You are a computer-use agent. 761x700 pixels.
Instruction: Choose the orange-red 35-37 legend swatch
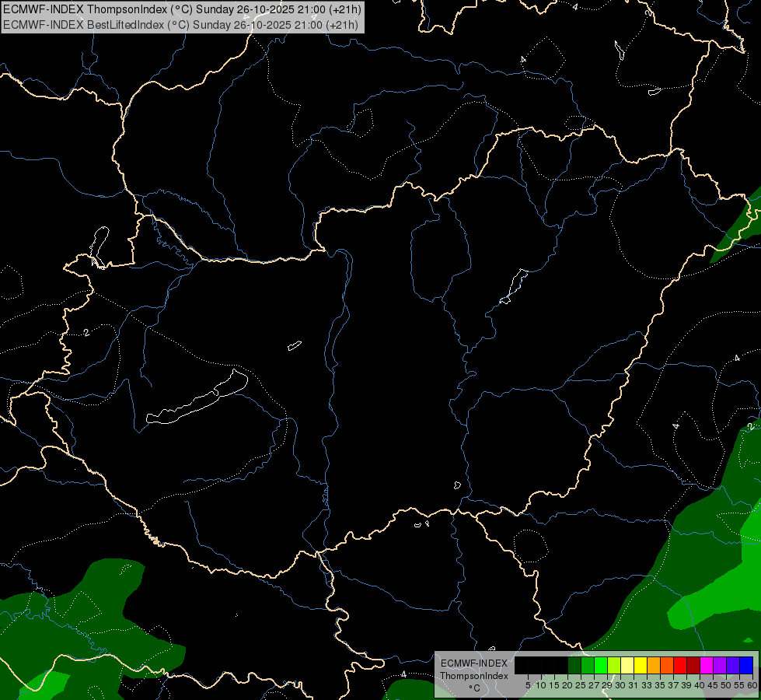coord(667,665)
